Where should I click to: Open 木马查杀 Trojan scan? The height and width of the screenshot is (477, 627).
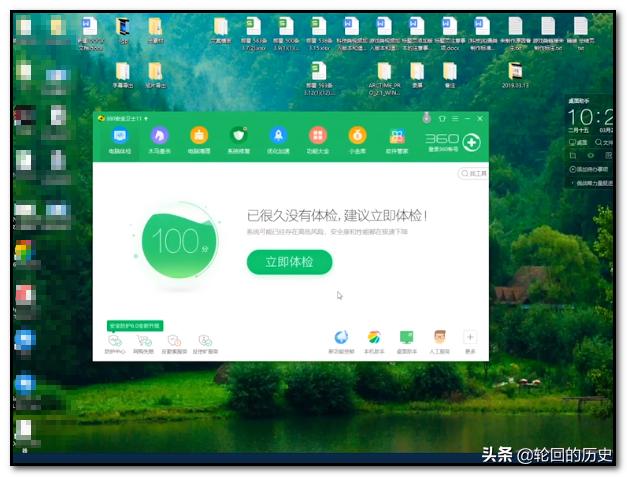(x=160, y=140)
